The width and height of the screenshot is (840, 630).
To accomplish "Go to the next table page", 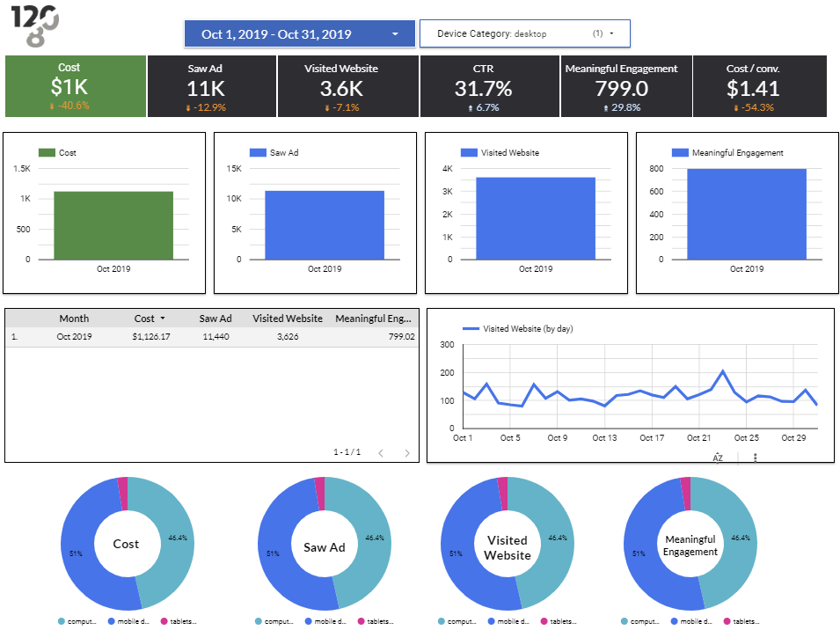I will coord(407,453).
